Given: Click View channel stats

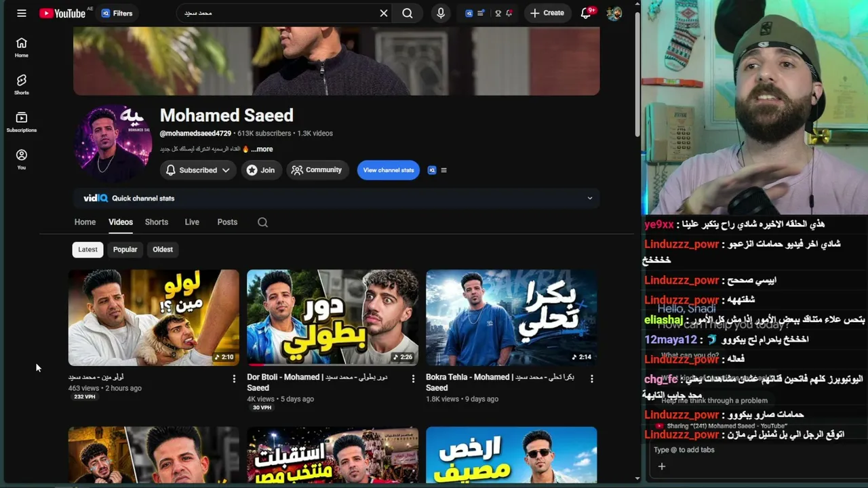Looking at the screenshot, I should tap(389, 170).
